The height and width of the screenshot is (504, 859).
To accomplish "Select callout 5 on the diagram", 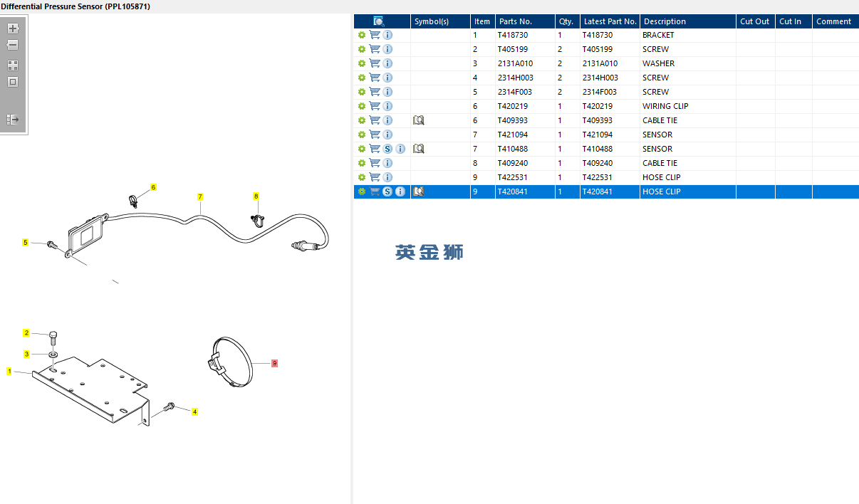I will coord(25,243).
